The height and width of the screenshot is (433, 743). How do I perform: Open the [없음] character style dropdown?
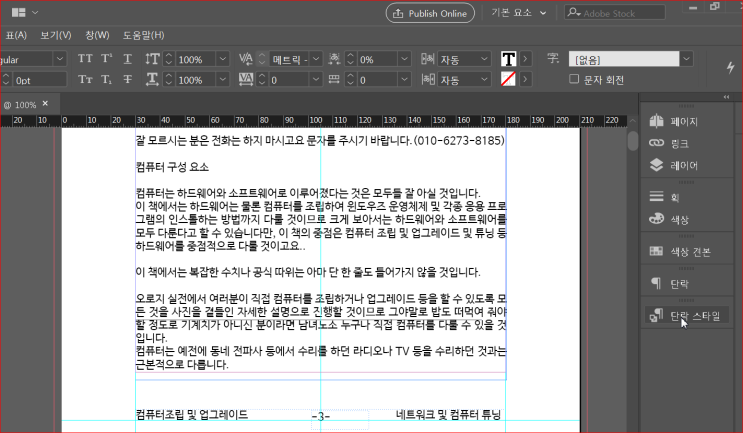pos(686,59)
